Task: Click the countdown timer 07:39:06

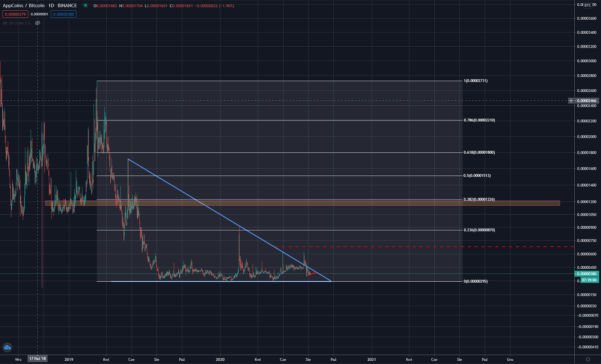Action: 589,280
